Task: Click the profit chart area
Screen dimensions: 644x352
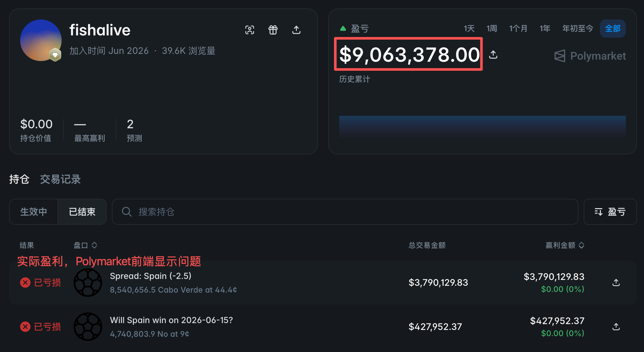Action: tap(483, 127)
